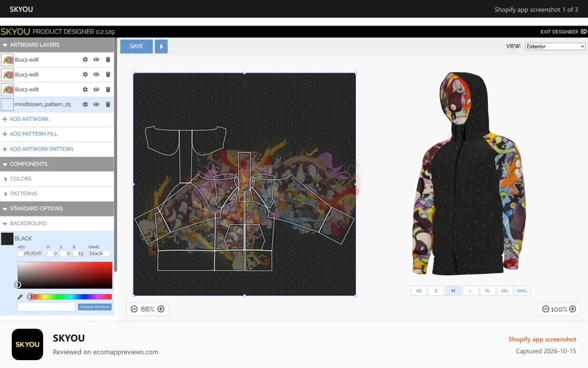Viewport: 588px width, 368px height.
Task: Delete the third illus3-edit layer
Action: click(108, 90)
